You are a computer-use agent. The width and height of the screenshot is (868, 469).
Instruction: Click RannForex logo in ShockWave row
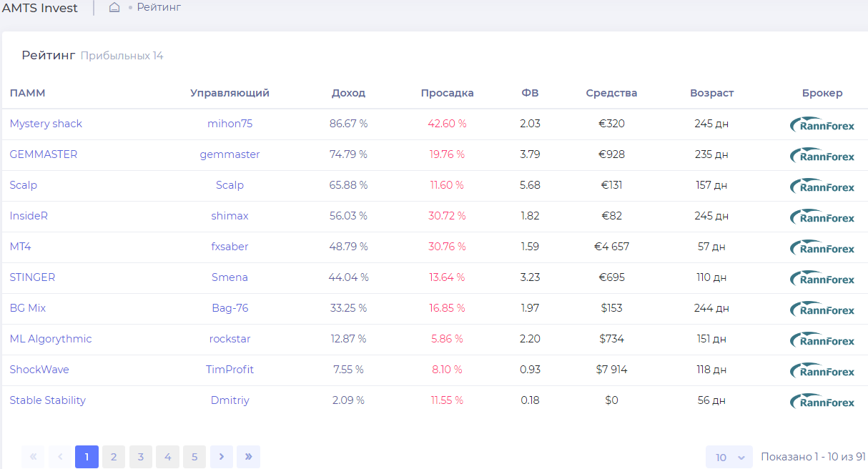822,370
